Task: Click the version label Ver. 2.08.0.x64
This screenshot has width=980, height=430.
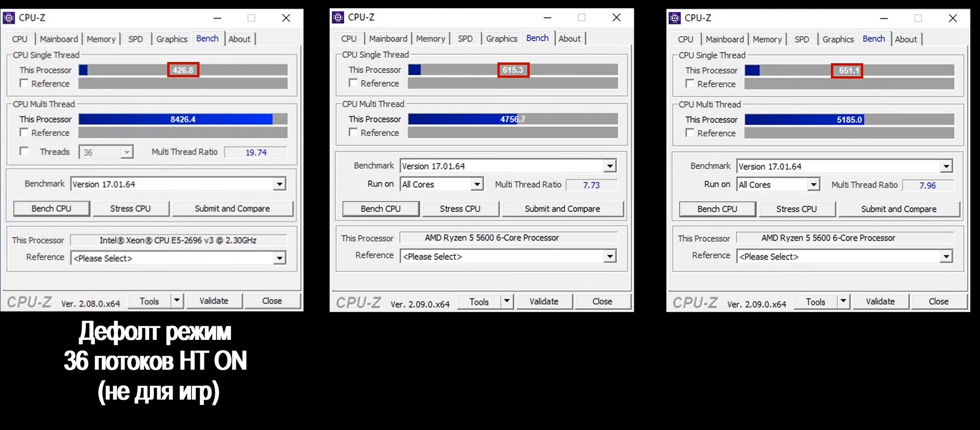Action: point(91,304)
